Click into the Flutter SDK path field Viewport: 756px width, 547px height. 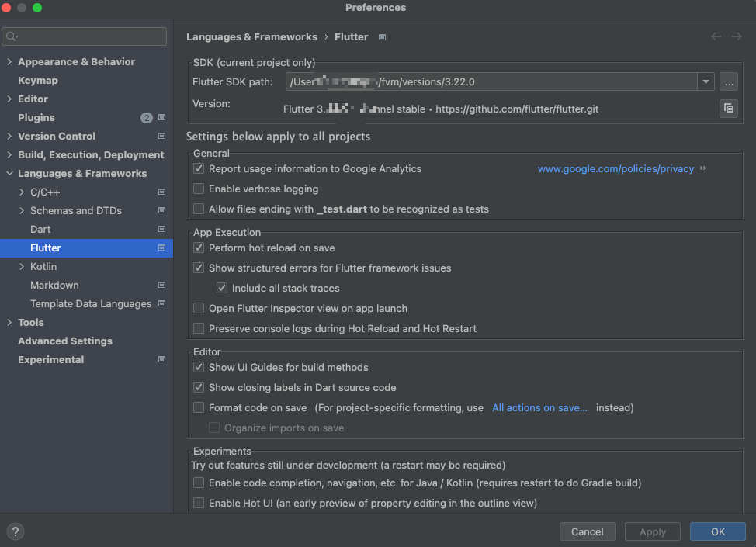[491, 82]
